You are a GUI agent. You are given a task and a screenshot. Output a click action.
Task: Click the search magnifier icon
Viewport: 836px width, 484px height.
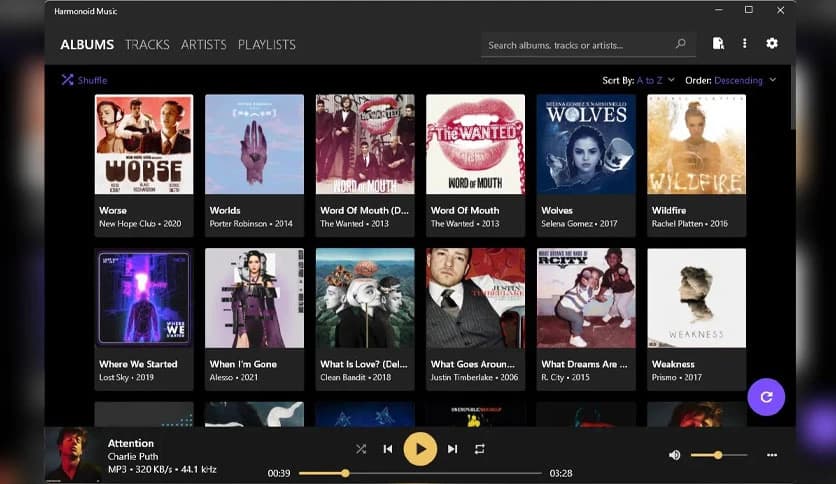pos(681,44)
